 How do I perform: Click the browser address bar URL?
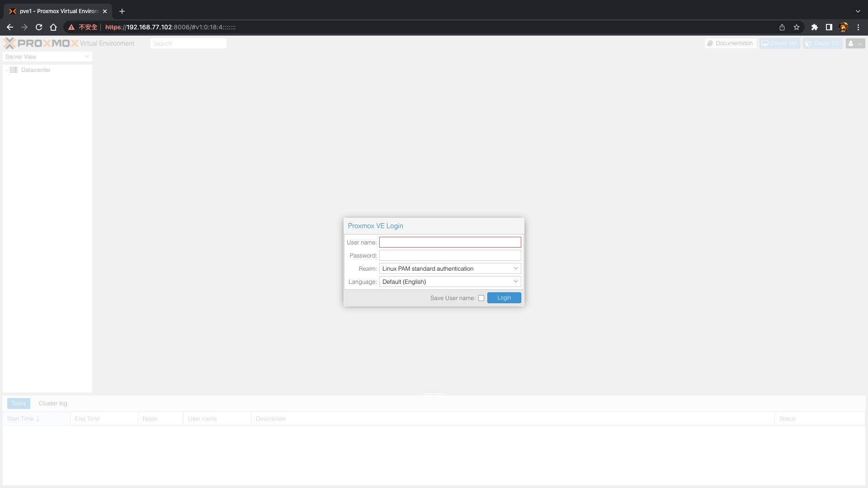pos(170,27)
